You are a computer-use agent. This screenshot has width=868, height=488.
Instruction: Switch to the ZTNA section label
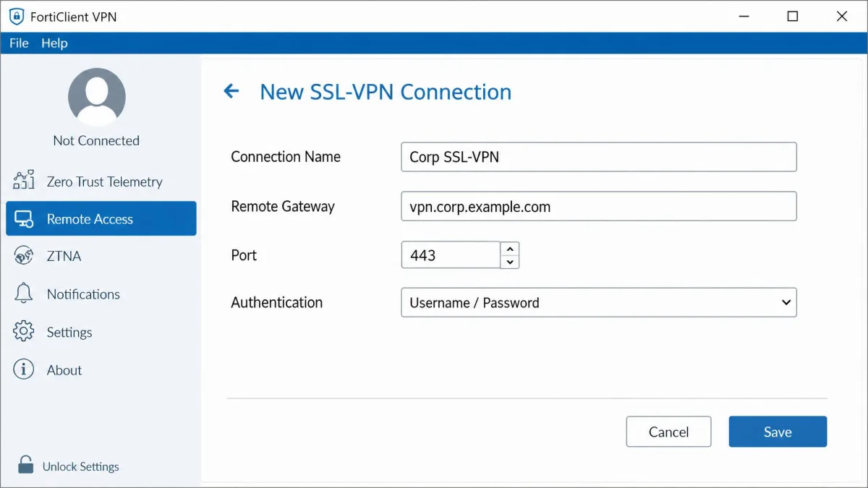[x=64, y=256]
